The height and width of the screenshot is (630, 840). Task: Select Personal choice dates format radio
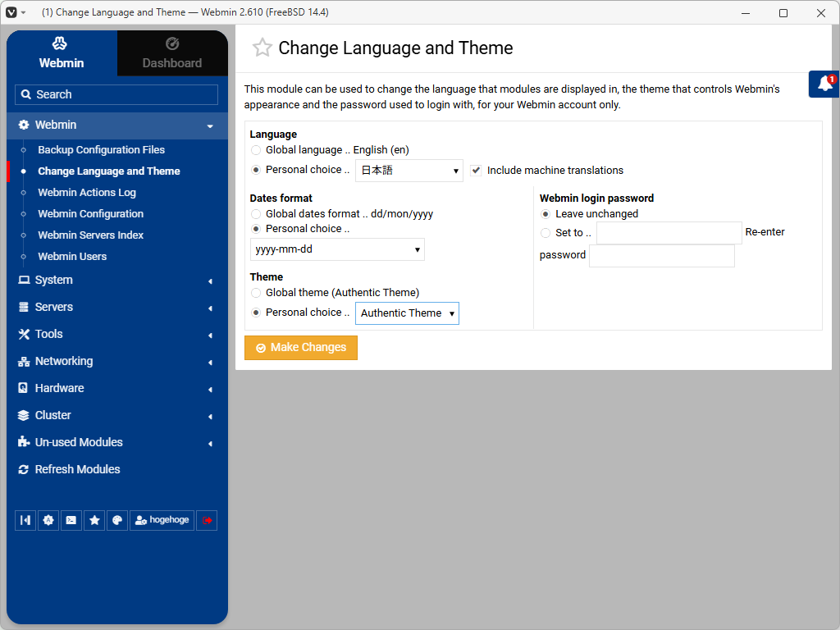coord(256,229)
